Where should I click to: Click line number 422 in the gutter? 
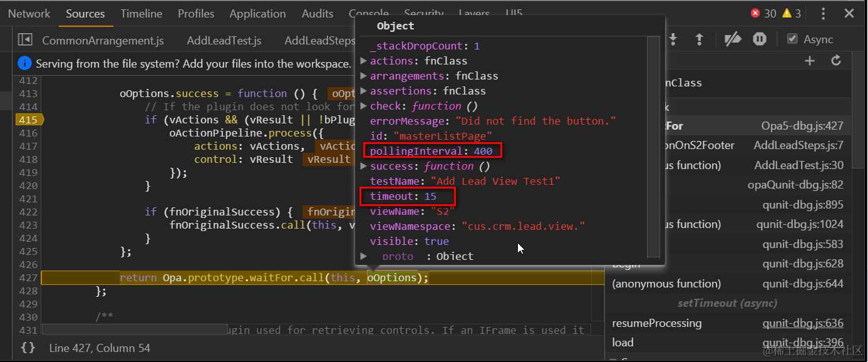click(x=28, y=212)
